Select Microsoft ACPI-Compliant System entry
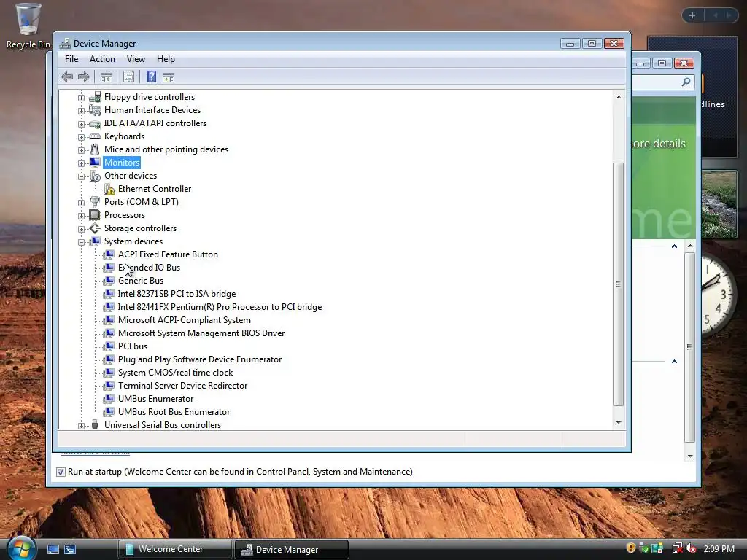This screenshot has width=747, height=560. click(185, 320)
